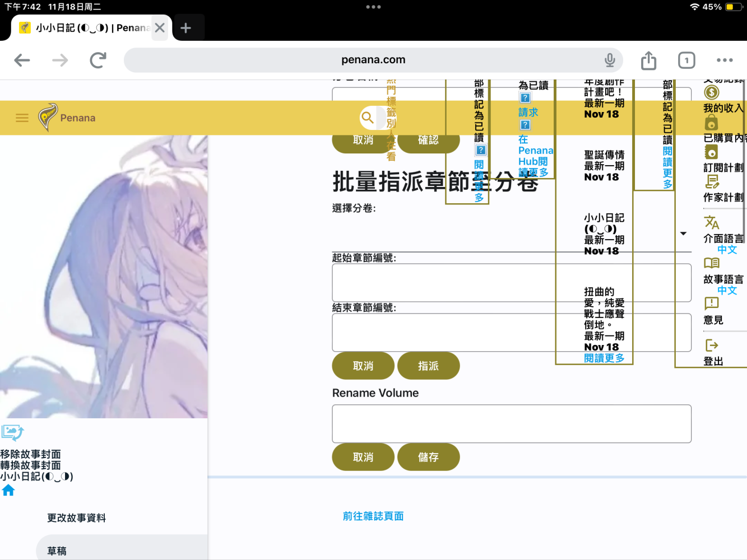747x560 pixels.
Task: Select 更改故事資料 in the sidebar
Action: (77, 518)
